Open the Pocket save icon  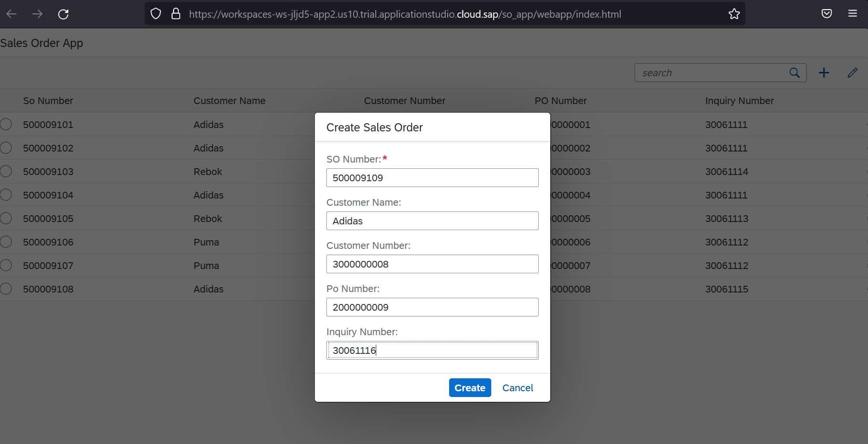(x=826, y=14)
